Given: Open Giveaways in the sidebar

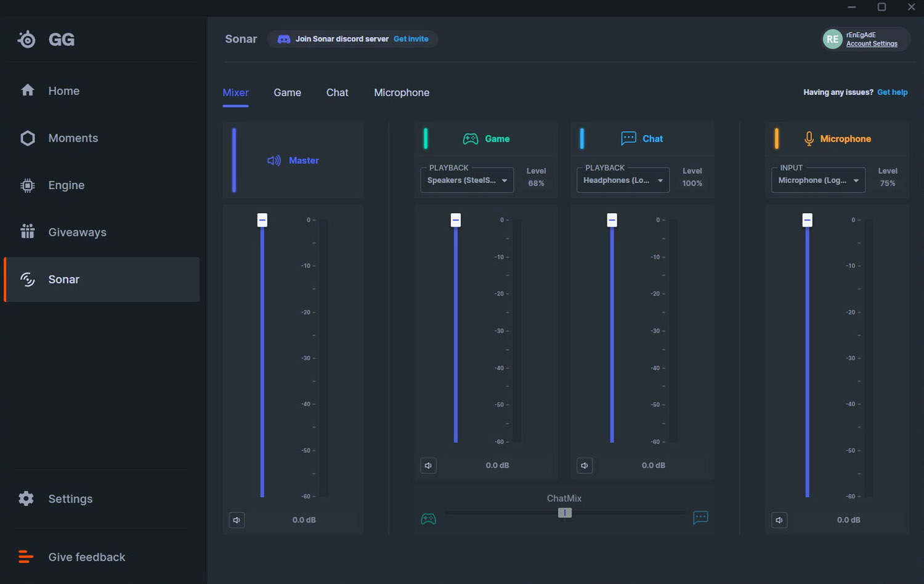Looking at the screenshot, I should click(102, 232).
